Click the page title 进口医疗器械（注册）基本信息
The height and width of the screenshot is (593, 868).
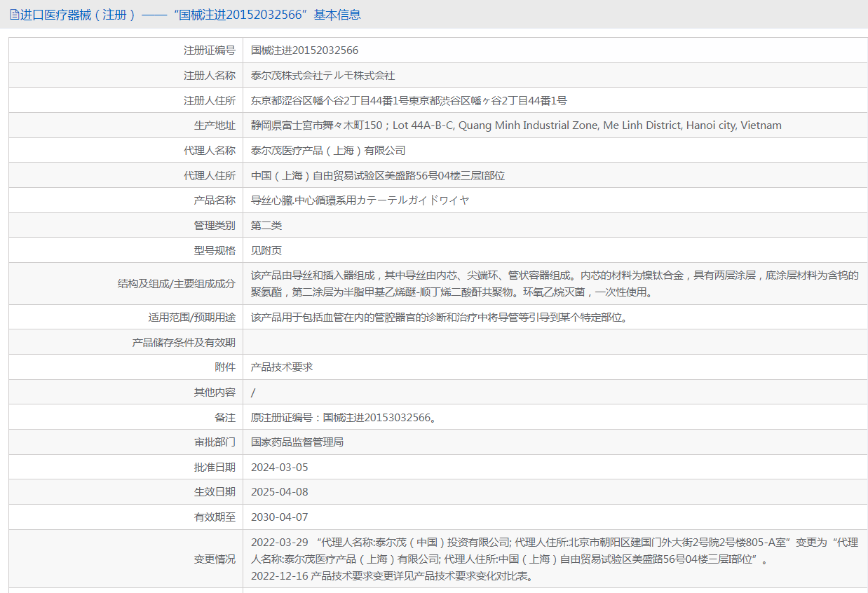[190, 14]
